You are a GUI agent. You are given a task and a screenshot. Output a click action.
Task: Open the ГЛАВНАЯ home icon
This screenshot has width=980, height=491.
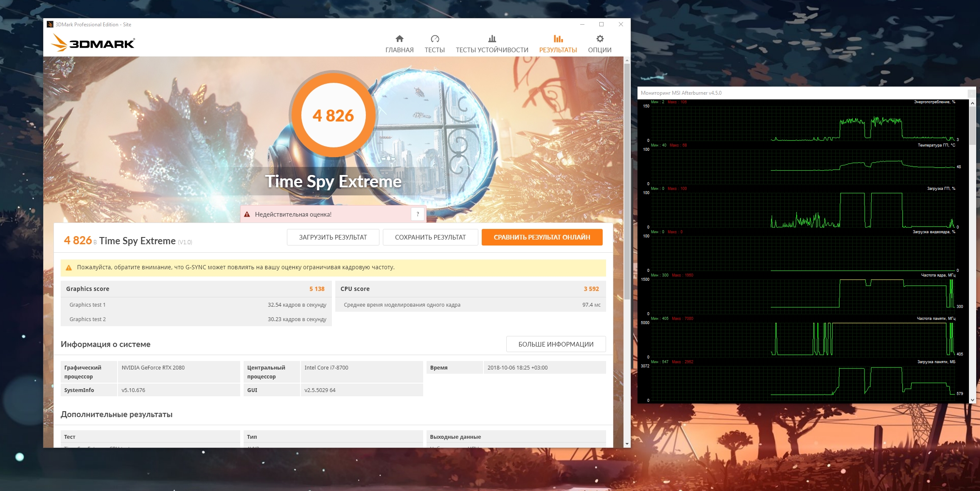point(399,39)
